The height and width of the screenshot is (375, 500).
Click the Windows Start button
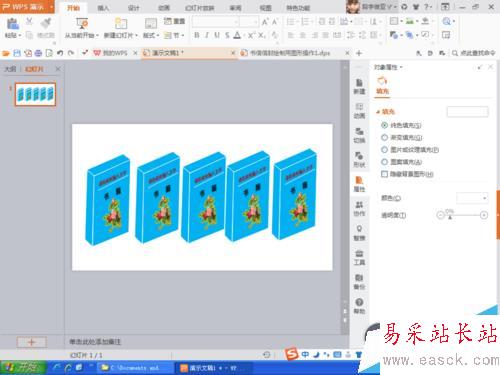23,368
